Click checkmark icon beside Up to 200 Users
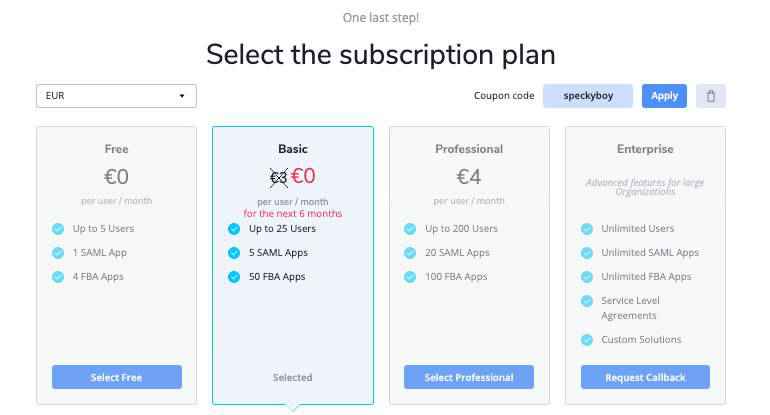Viewport: 770px width, 415px height. (410, 228)
